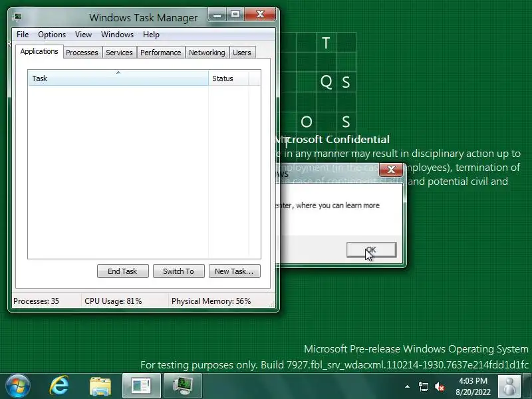Click the Task Manager title bar icon
The width and height of the screenshot is (532, 399).
(x=18, y=17)
